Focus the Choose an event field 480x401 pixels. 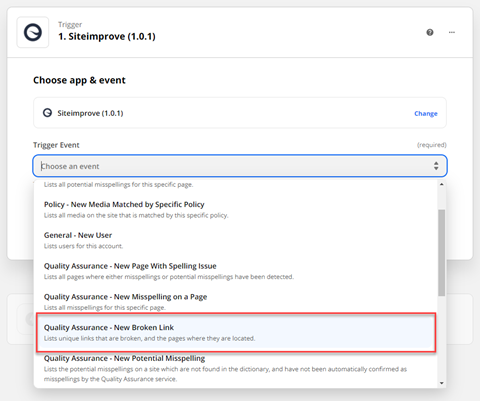[x=240, y=166]
